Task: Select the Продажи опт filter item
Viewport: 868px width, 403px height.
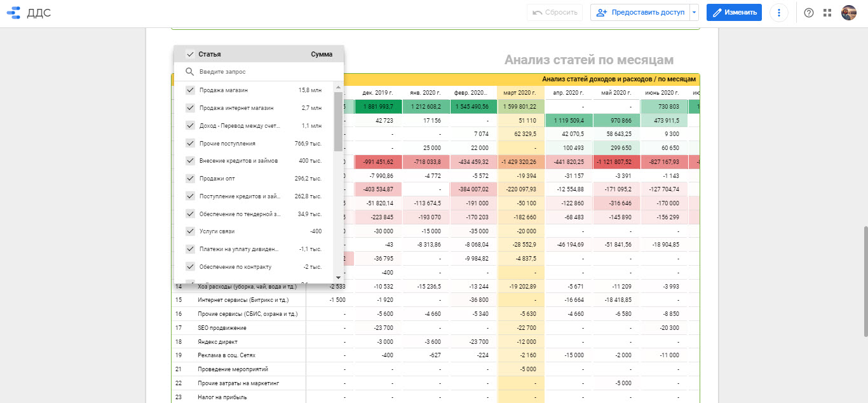Action: [217, 179]
